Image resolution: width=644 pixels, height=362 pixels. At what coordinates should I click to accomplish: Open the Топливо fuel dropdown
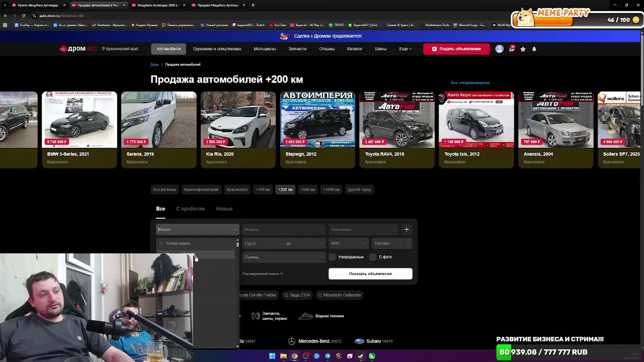tap(392, 243)
